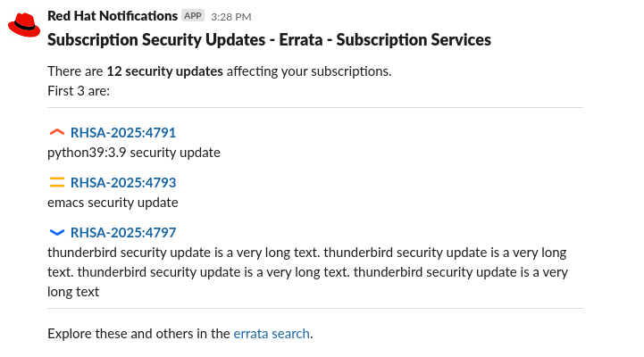Click the python39:3.9 security update description
This screenshot has width=644, height=357.
[134, 152]
